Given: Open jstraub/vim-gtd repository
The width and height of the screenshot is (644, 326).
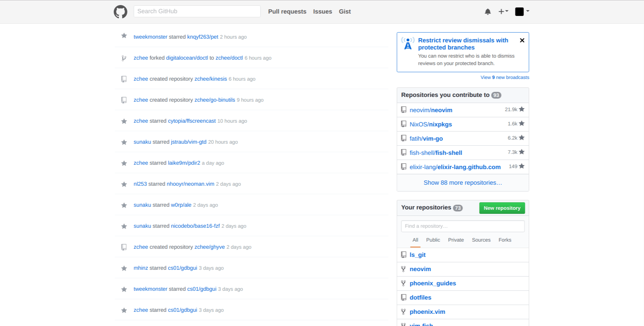Looking at the screenshot, I should point(188,142).
